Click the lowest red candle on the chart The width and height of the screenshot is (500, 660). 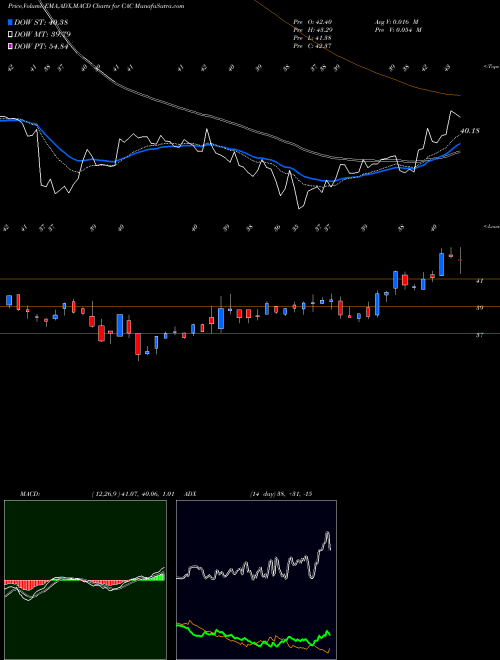point(138,344)
